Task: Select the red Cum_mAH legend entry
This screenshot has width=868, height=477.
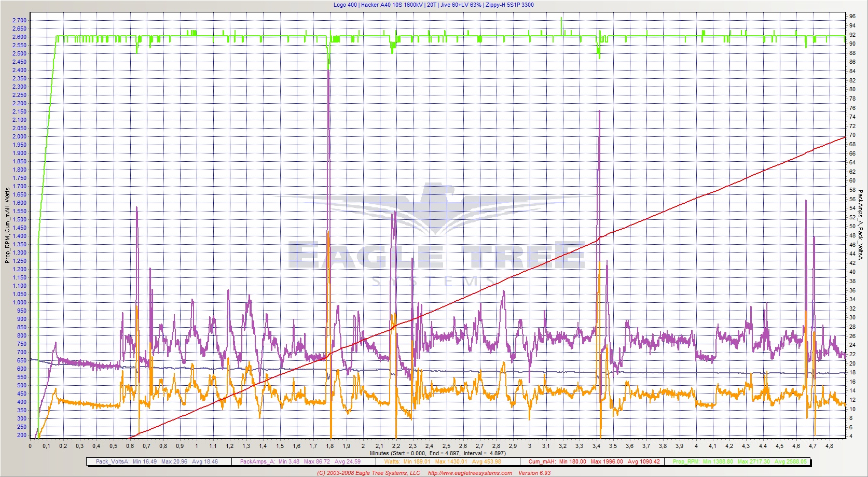Action: click(x=594, y=461)
